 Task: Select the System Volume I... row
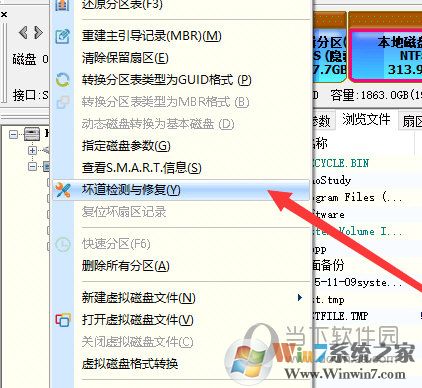(x=359, y=231)
